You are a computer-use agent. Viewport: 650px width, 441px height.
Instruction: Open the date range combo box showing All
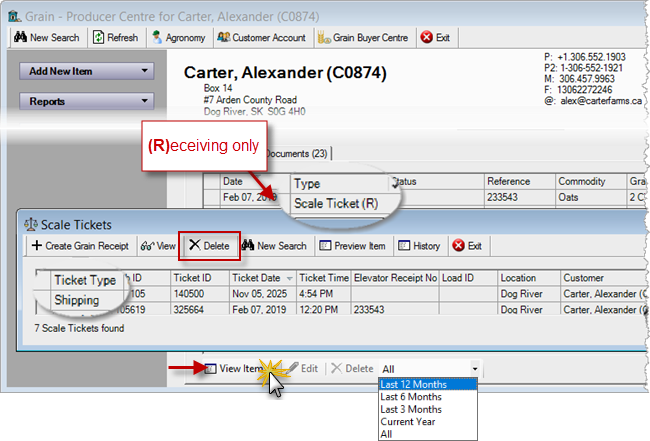coord(429,369)
